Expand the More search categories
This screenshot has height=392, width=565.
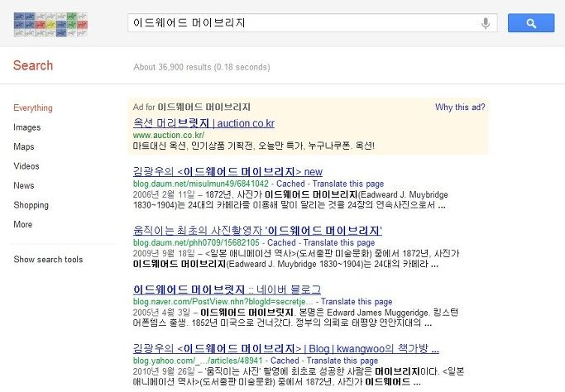click(x=22, y=224)
